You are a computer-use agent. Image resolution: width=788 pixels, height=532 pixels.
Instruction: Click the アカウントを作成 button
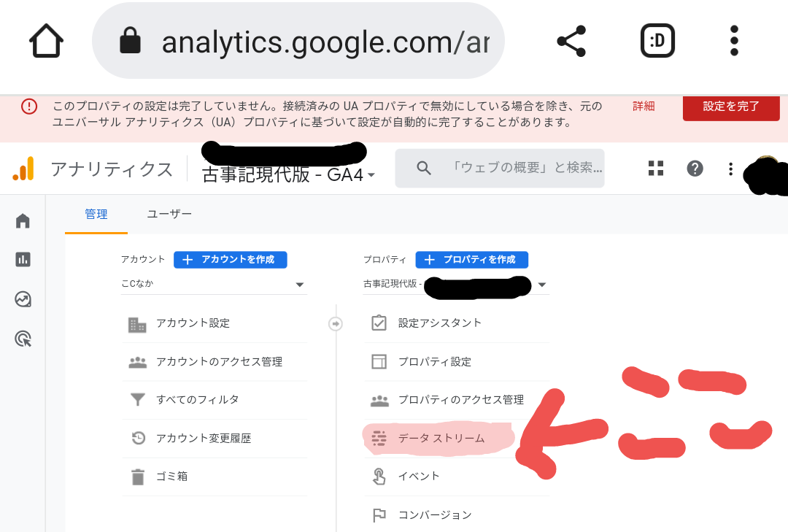click(x=230, y=260)
